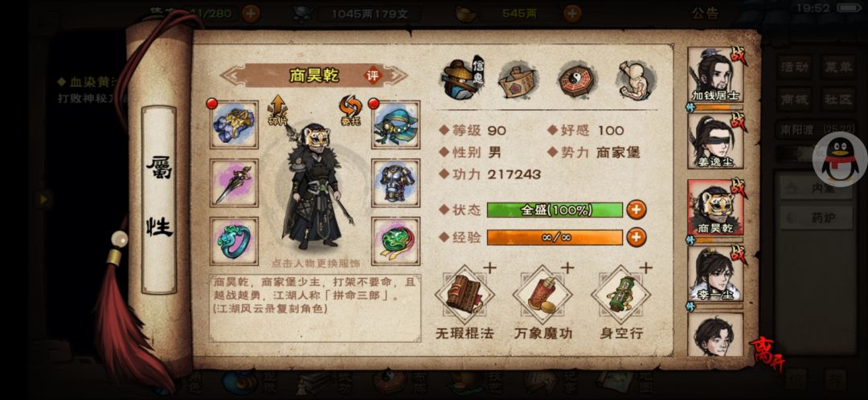
Task: Select the jade ring equipment slot
Action: [x=234, y=241]
